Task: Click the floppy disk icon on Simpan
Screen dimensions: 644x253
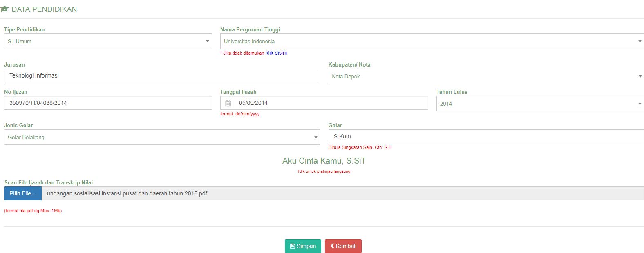Action: pyautogui.click(x=292, y=246)
